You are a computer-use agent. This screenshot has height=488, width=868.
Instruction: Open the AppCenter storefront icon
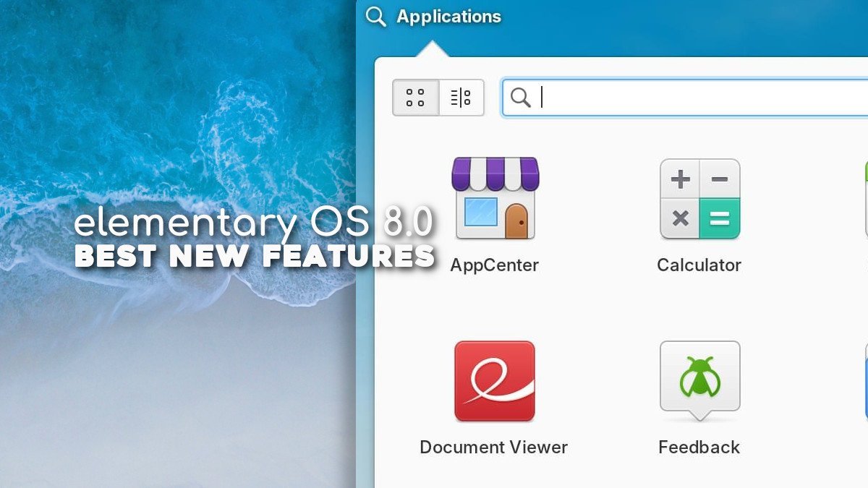click(495, 199)
